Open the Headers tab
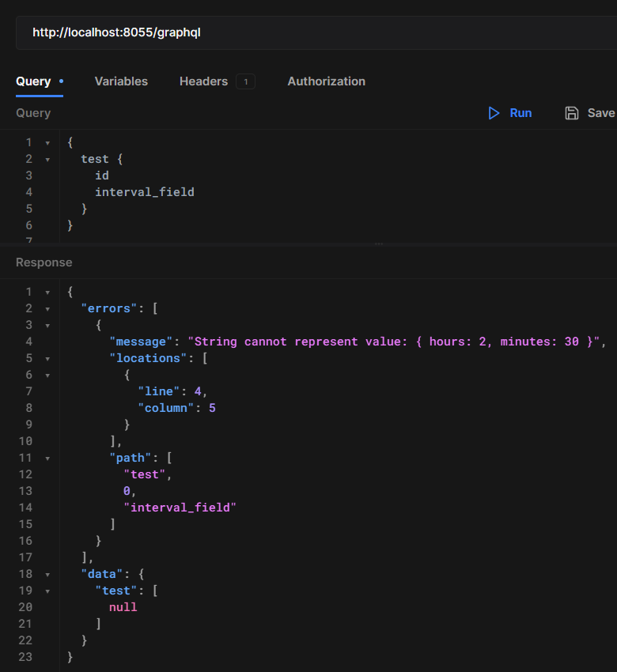617x672 pixels. (x=203, y=81)
